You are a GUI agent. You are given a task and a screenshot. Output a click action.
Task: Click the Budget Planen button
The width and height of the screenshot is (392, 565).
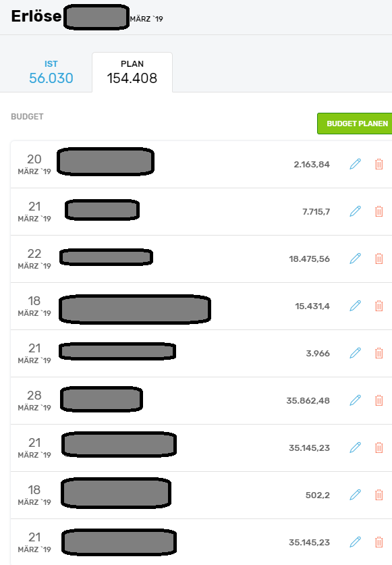click(x=355, y=124)
